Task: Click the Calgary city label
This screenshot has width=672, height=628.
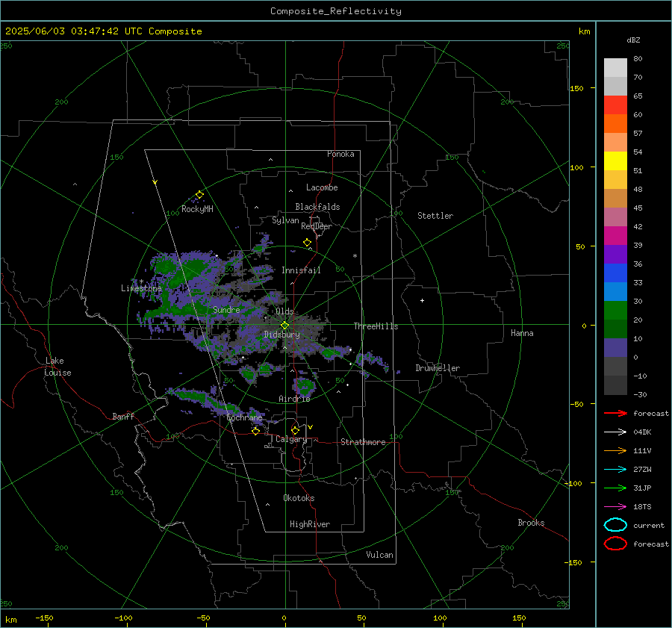Action: tap(291, 439)
